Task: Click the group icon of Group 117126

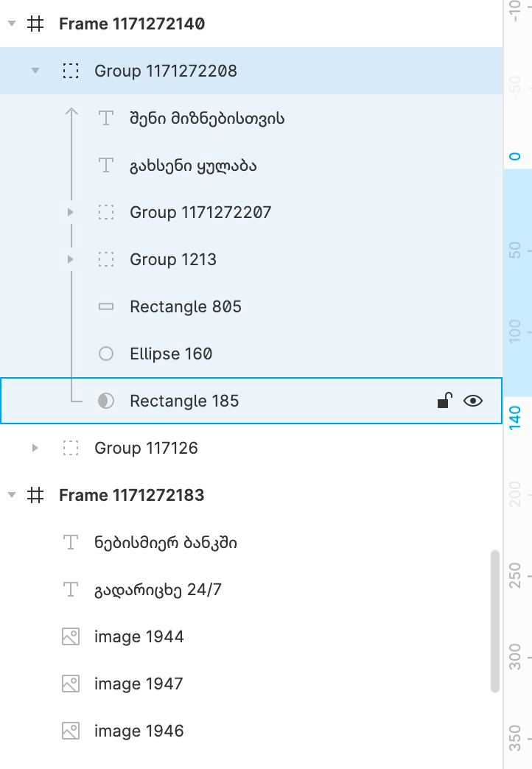Action: [71, 448]
